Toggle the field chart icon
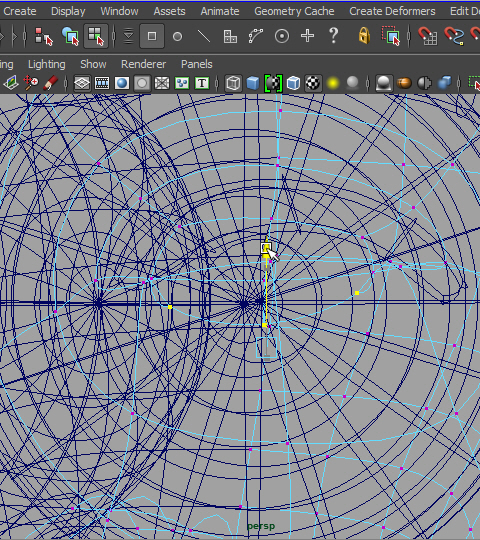The image size is (480, 540). (162, 83)
